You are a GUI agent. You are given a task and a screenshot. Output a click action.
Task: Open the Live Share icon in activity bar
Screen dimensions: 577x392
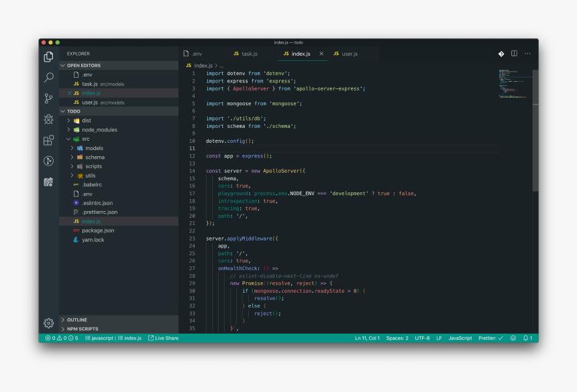[x=48, y=182]
